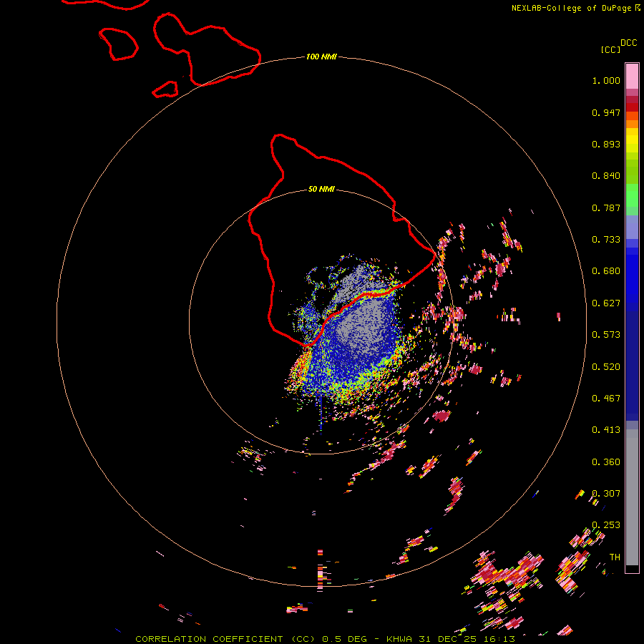This screenshot has width=644, height=644.
Task: Click the 0.733 value on the color scale
Action: tap(606, 240)
